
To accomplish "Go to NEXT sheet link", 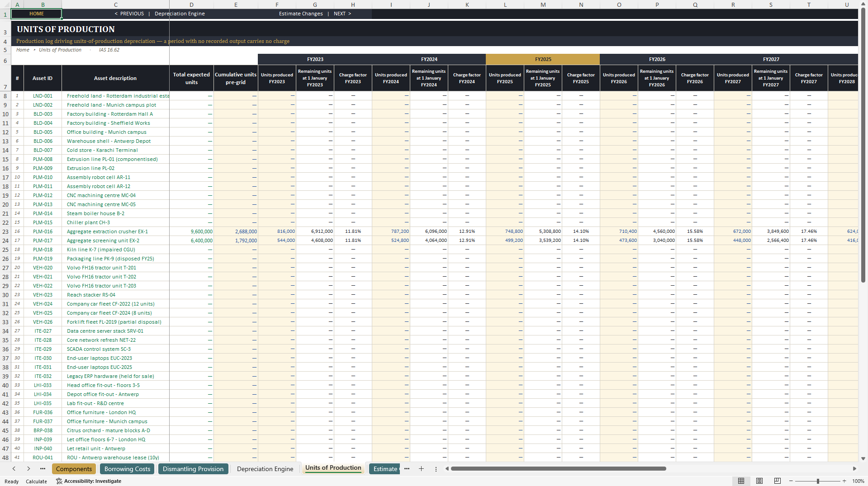I will point(342,14).
